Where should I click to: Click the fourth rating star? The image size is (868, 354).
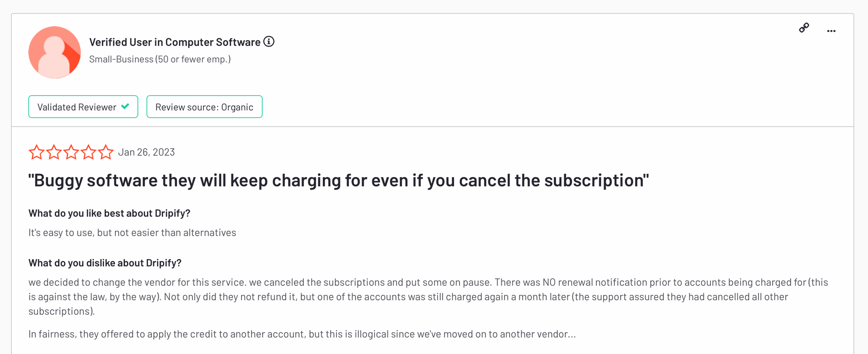(88, 152)
